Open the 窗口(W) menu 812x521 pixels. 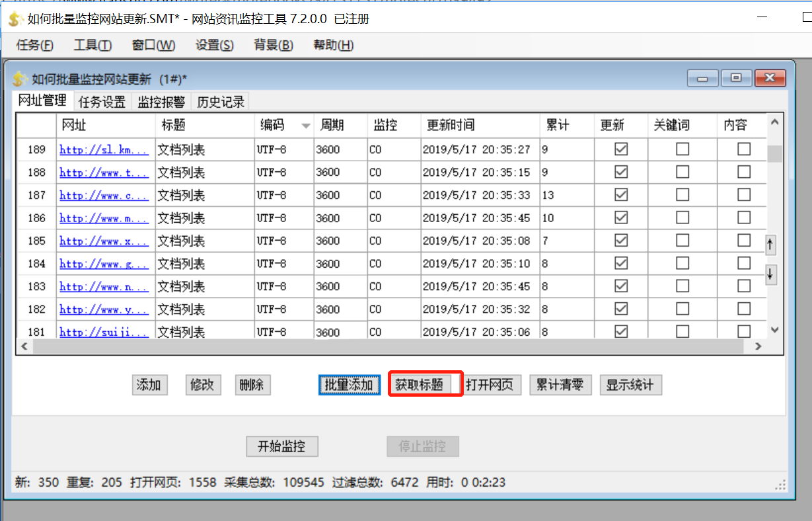coord(153,45)
